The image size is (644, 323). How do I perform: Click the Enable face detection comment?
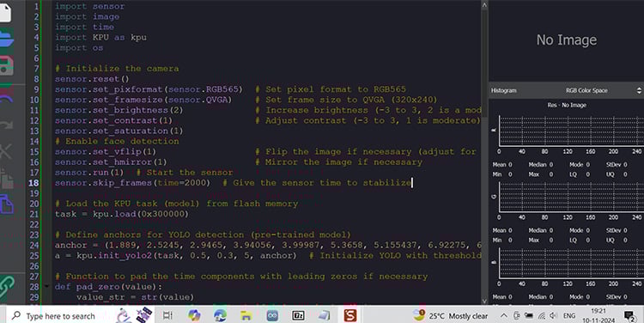(x=117, y=142)
